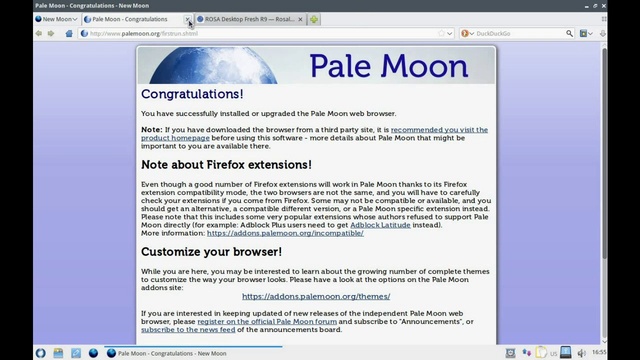Click the 'Note about Firefox extensions!' heading
The width and height of the screenshot is (640, 360).
tap(227, 164)
